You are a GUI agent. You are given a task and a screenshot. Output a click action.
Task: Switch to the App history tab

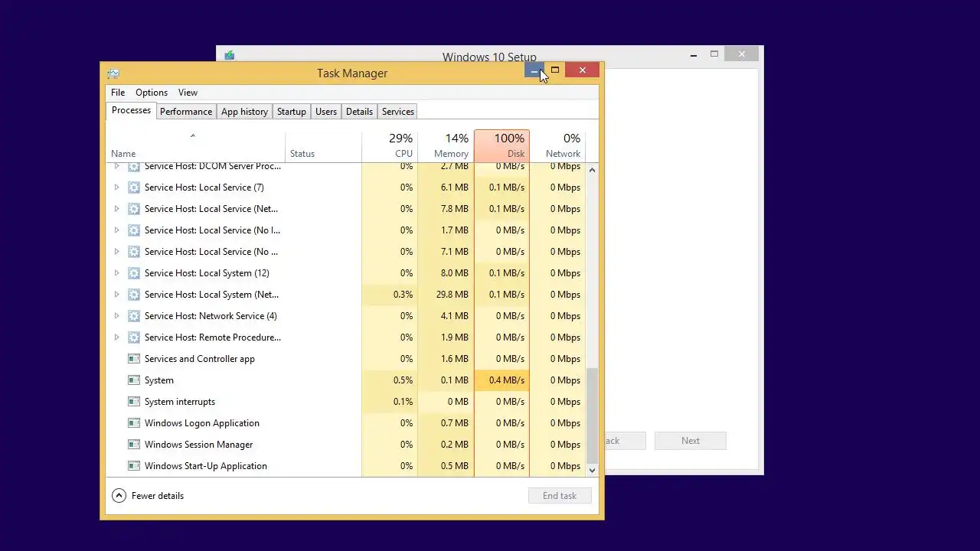(x=244, y=112)
